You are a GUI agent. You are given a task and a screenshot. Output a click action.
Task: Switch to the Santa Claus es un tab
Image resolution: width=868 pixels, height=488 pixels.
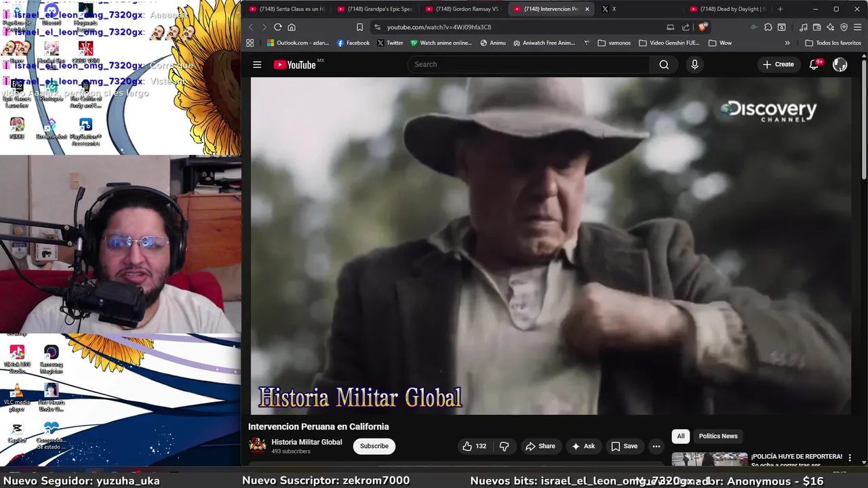pyautogui.click(x=287, y=9)
